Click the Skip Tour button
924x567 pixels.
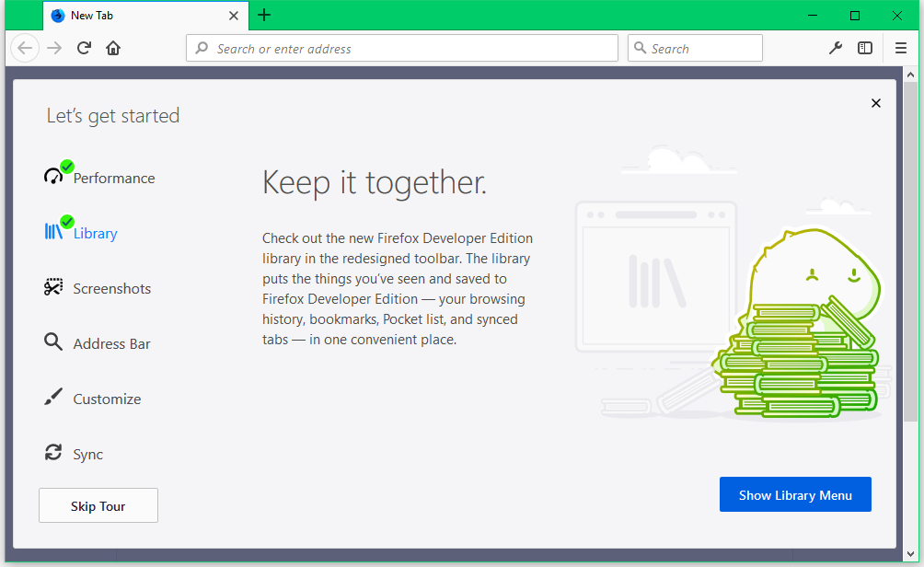pyautogui.click(x=98, y=505)
